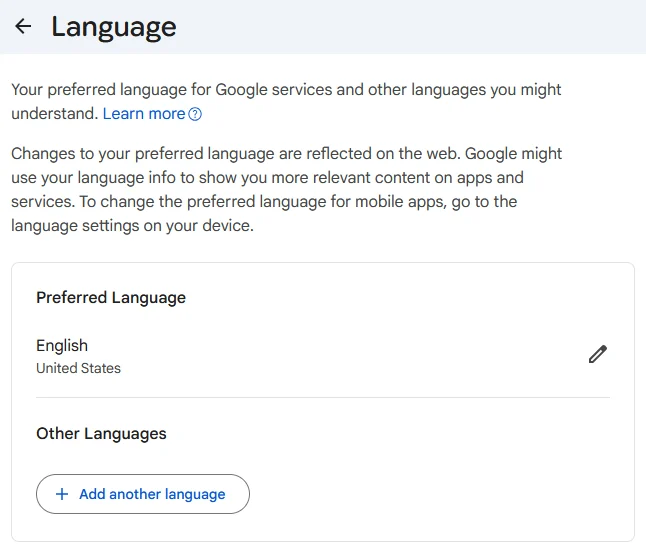The image size is (646, 550).
Task: Click the Language page title
Action: click(x=114, y=27)
